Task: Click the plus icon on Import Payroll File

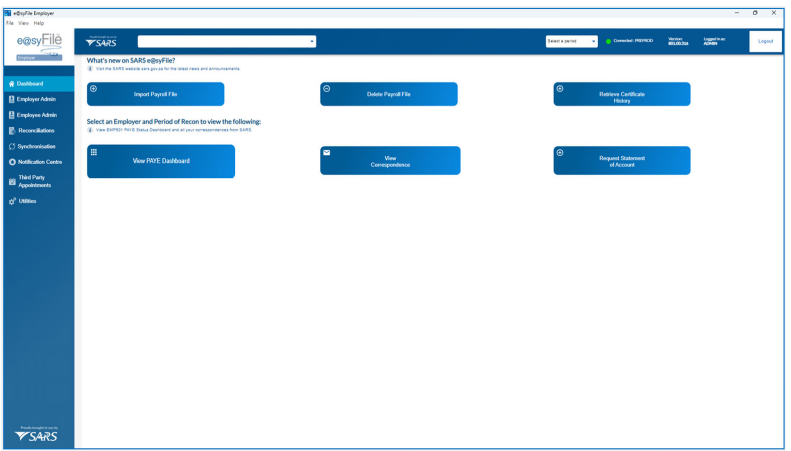Action: [x=94, y=88]
